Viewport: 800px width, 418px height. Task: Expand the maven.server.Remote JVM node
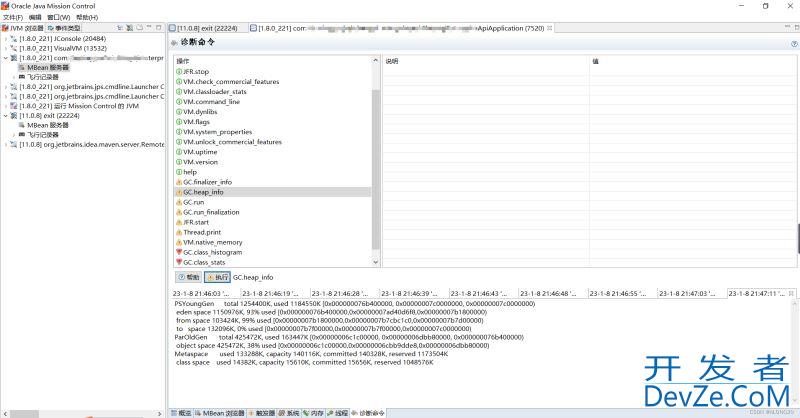pos(6,144)
